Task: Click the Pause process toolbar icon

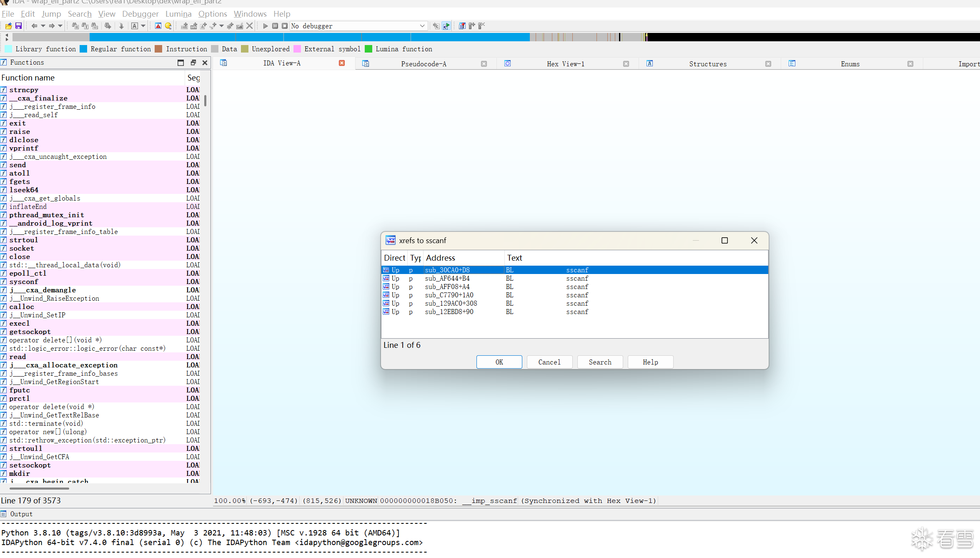Action: [x=275, y=26]
